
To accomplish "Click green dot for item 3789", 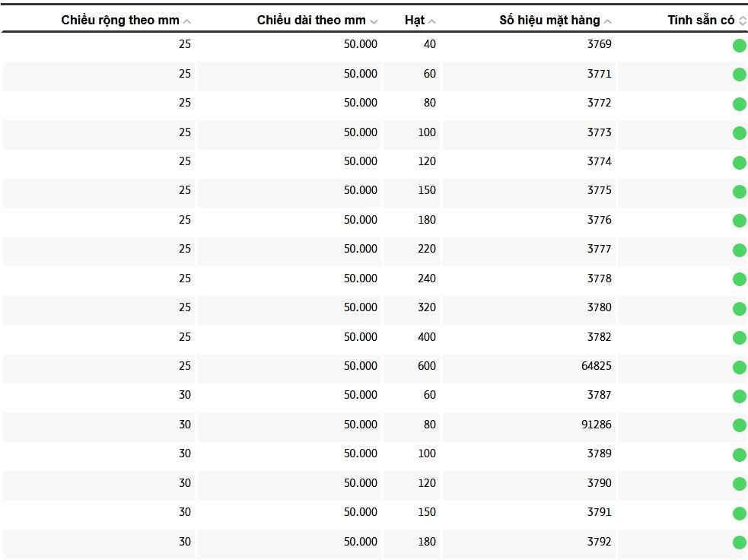I will [x=739, y=455].
